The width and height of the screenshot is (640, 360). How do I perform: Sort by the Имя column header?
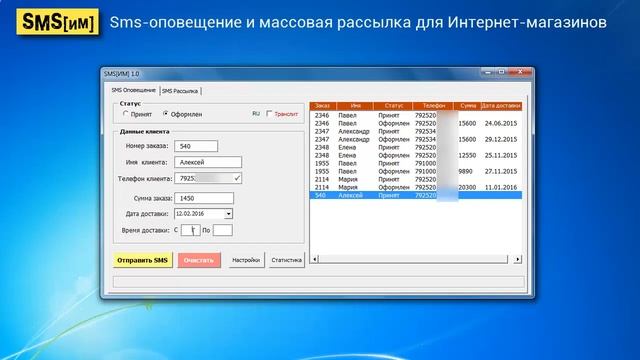pos(355,106)
